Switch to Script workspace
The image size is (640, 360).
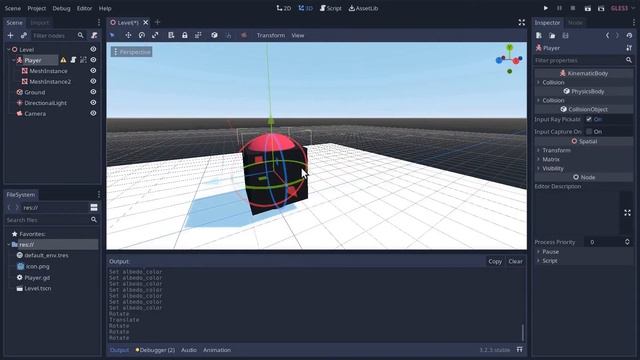tap(331, 8)
